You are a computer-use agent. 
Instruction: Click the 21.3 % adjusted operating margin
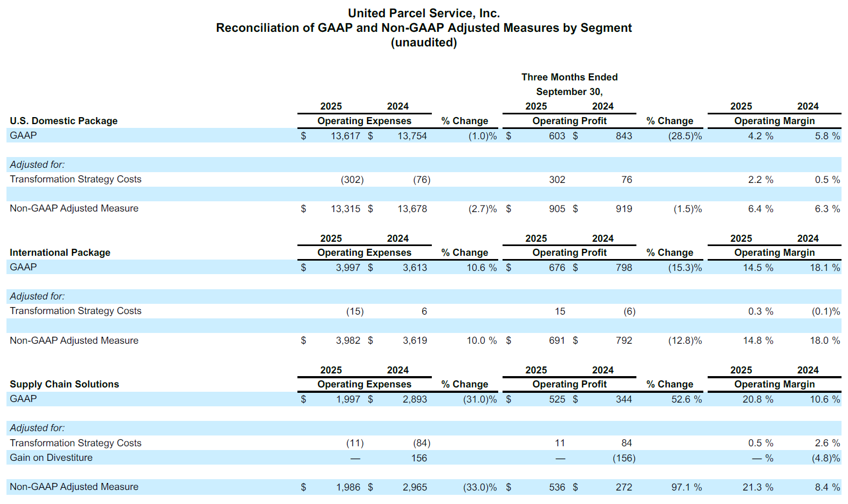point(757,487)
